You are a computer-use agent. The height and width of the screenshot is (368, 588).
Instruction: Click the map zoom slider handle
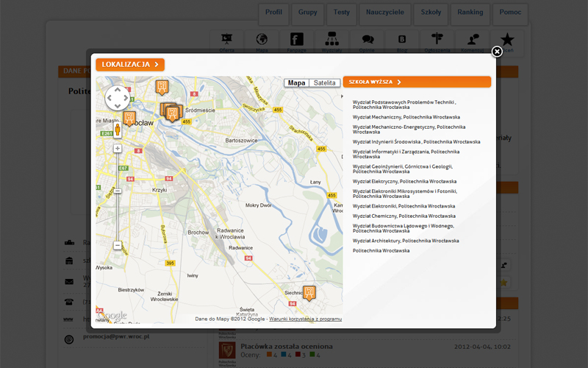tap(118, 191)
